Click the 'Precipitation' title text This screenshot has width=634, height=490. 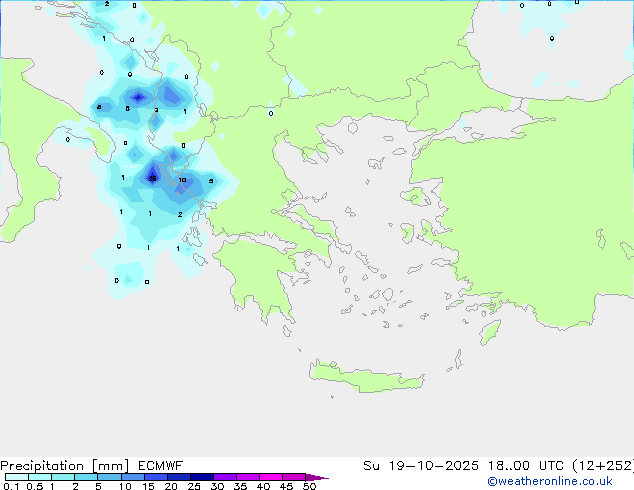point(42,466)
